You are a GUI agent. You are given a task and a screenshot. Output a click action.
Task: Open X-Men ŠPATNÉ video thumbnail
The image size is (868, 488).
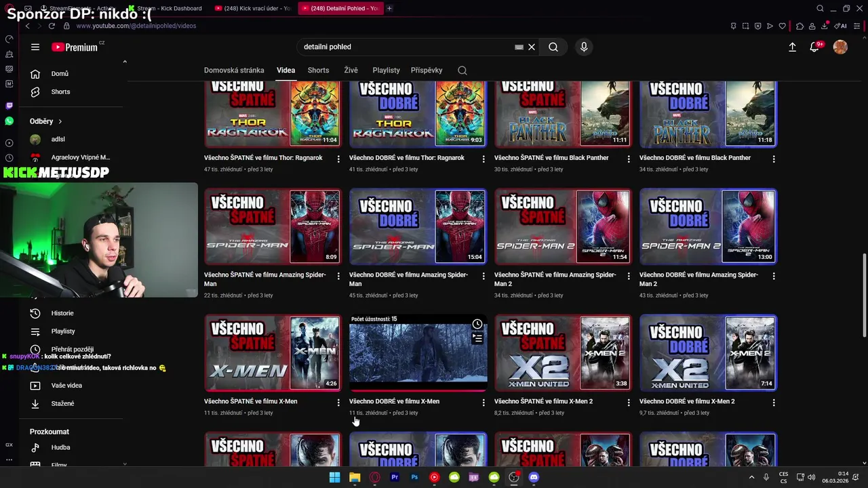pos(272,352)
